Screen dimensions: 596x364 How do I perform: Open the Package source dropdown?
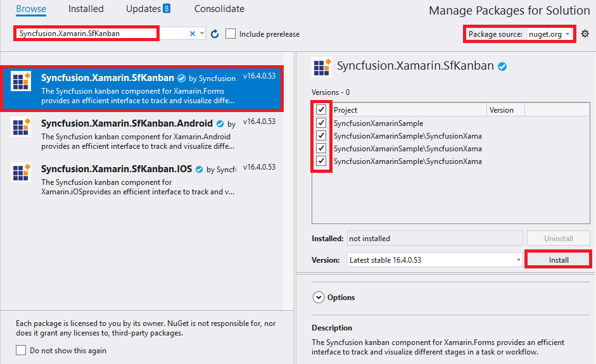coord(550,34)
